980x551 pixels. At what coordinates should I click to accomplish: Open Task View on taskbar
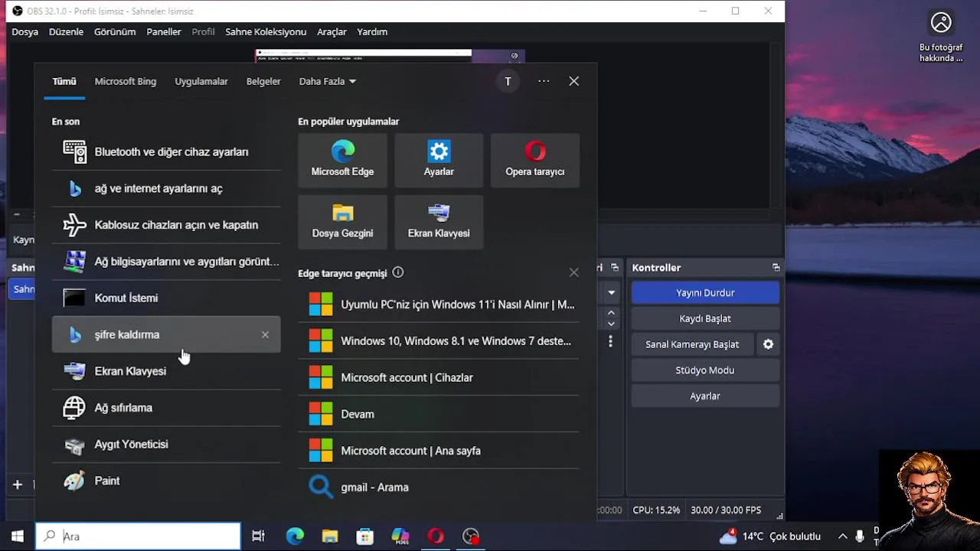[x=258, y=536]
